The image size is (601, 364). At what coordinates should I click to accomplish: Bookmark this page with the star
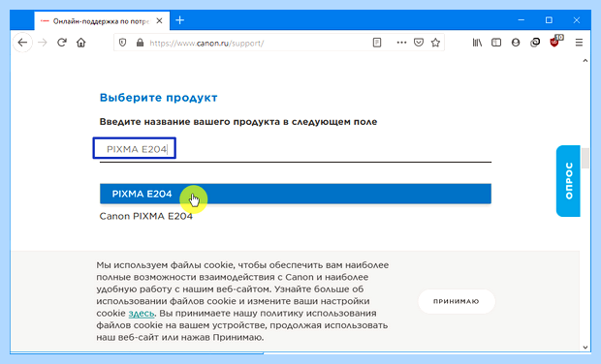(435, 43)
